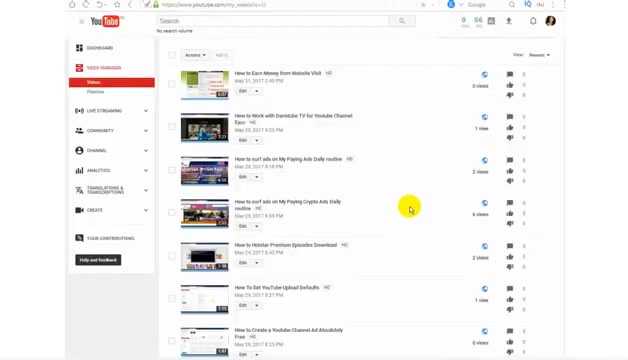Expand the Analytics section chevron
Image resolution: width=628 pixels, height=360 pixels.
pos(146,170)
